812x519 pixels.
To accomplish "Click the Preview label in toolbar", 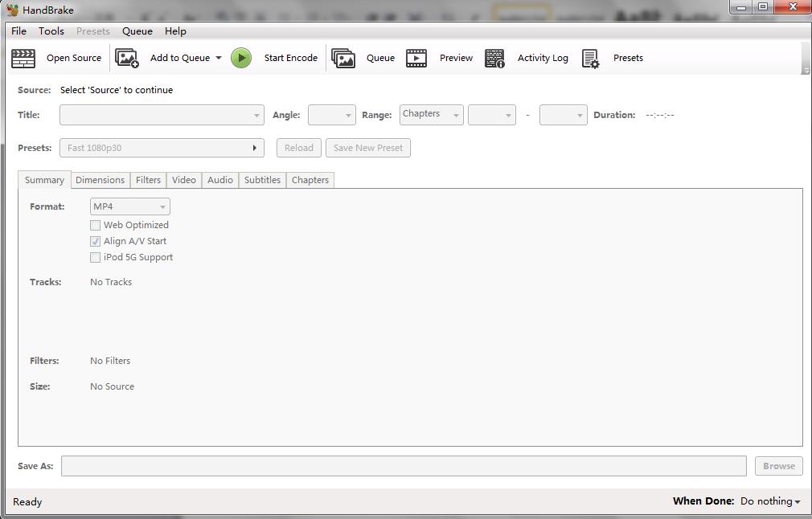I will [x=456, y=58].
